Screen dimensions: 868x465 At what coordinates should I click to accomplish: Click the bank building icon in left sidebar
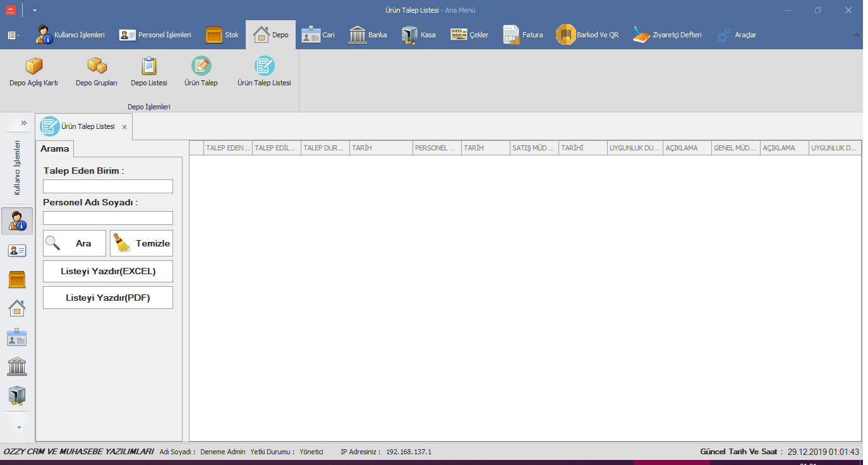(17, 366)
